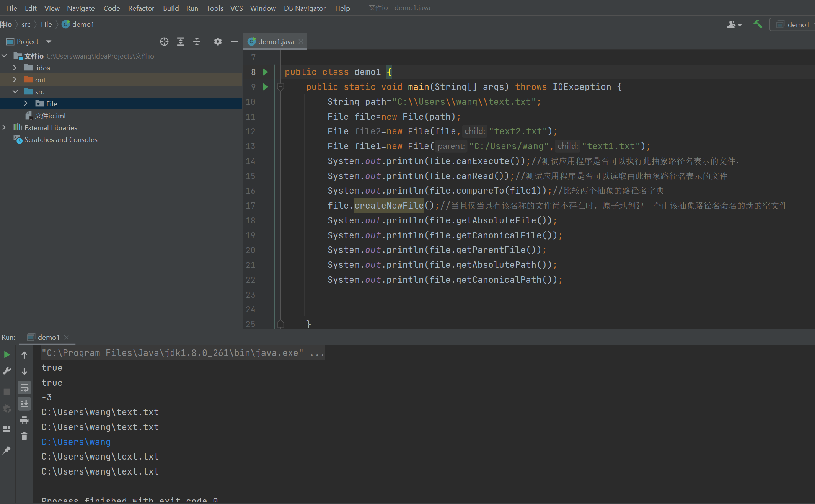Select the demo1.java editor tab
This screenshot has height=504, width=815.
[x=275, y=41]
